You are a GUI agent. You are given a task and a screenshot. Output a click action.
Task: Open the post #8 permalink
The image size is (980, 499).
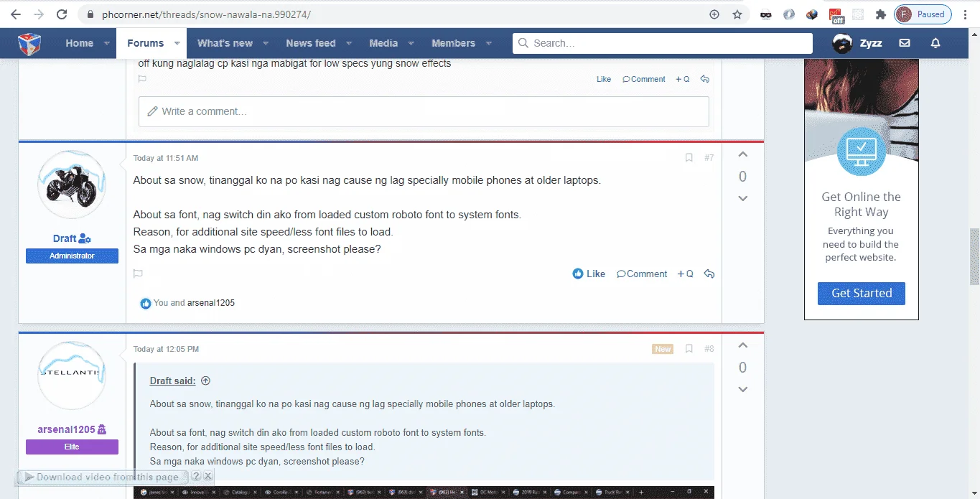[709, 349]
